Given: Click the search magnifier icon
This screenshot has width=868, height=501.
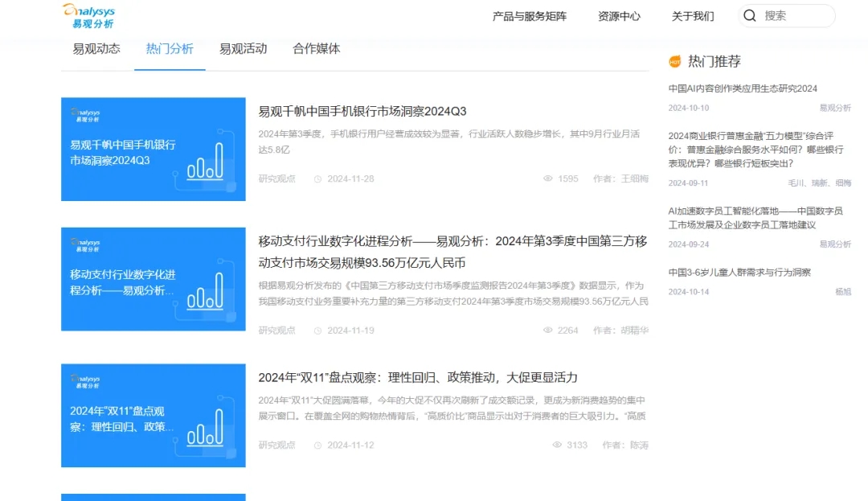Looking at the screenshot, I should coord(750,16).
